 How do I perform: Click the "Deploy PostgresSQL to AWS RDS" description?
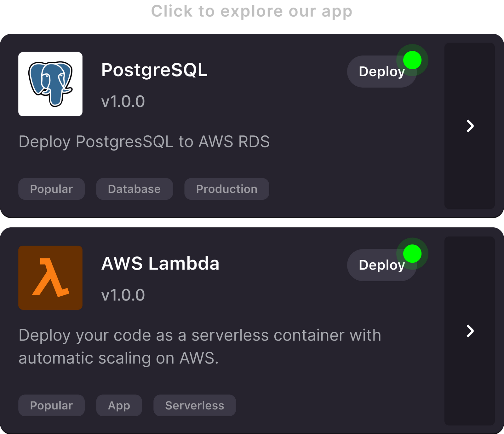point(144,141)
